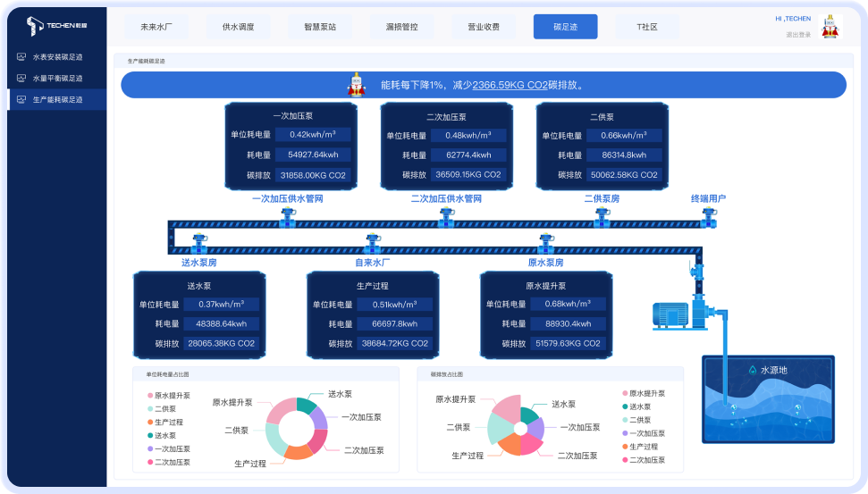
Task: Click the valve icon below 一次加压供水管网
Action: tap(288, 216)
